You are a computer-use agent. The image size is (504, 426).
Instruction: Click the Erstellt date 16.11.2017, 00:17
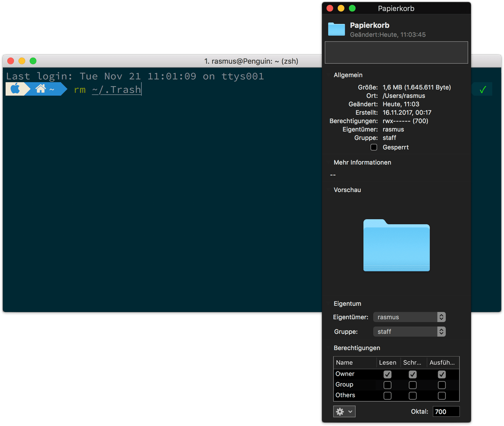pos(407,113)
